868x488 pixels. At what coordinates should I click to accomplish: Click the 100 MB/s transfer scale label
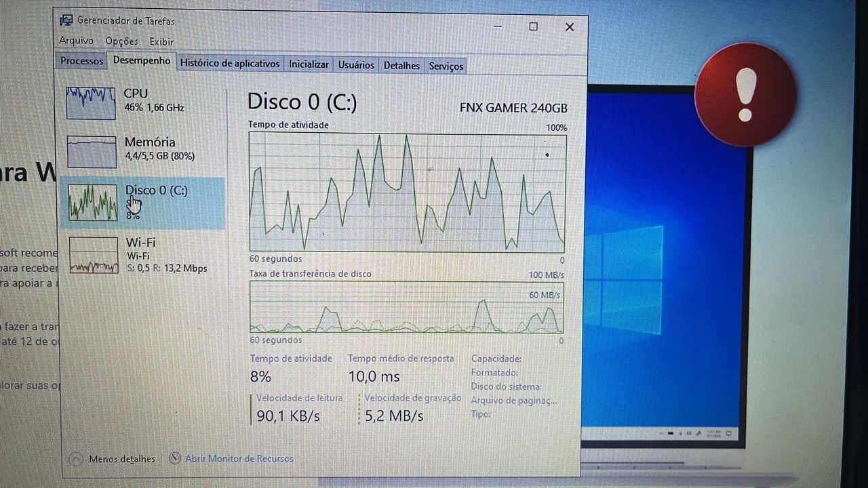(546, 274)
